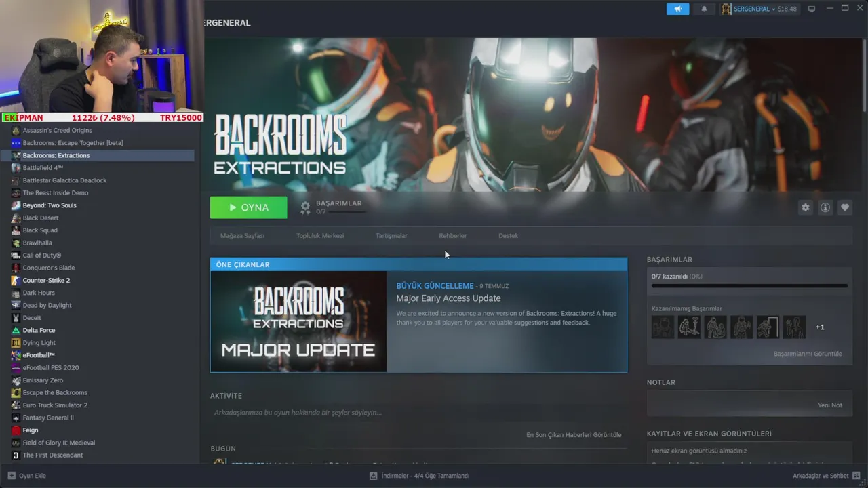
Task: Click the two-figures achievement icon
Action: [715, 327]
